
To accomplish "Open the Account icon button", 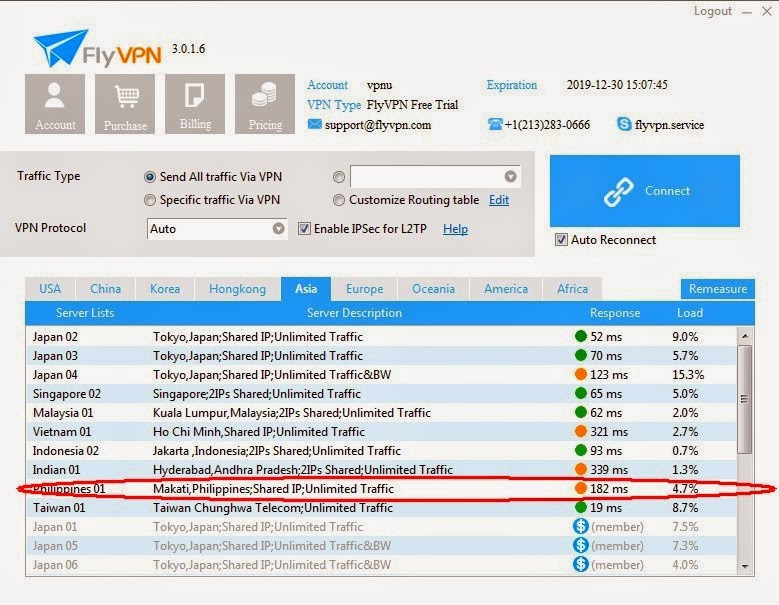I will [x=55, y=104].
